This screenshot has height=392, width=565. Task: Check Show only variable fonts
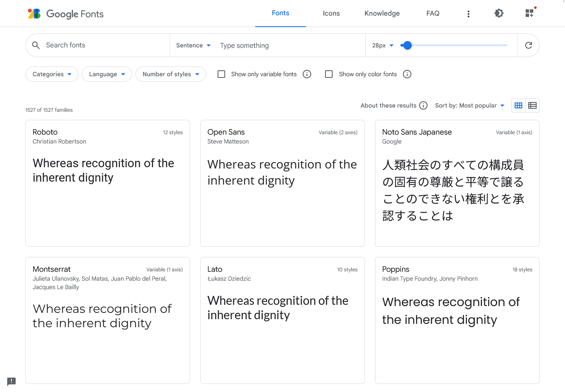coord(221,74)
